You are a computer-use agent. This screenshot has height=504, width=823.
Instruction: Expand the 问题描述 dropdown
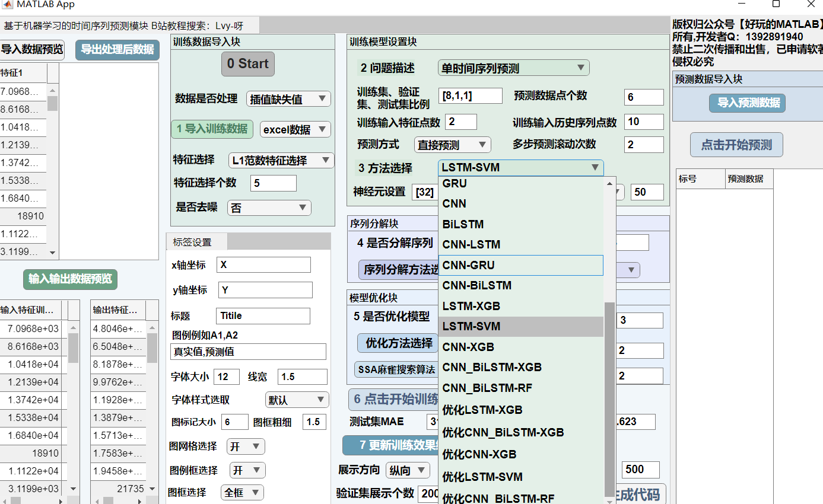tap(513, 68)
